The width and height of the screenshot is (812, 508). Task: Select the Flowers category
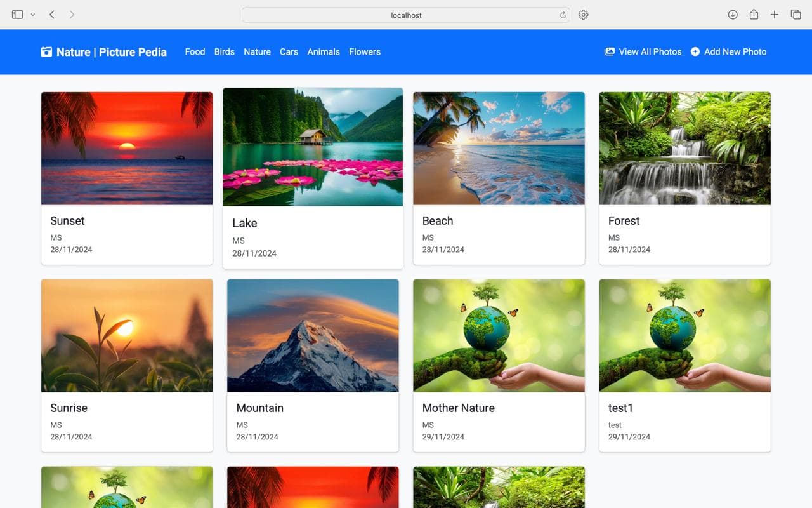[365, 52]
